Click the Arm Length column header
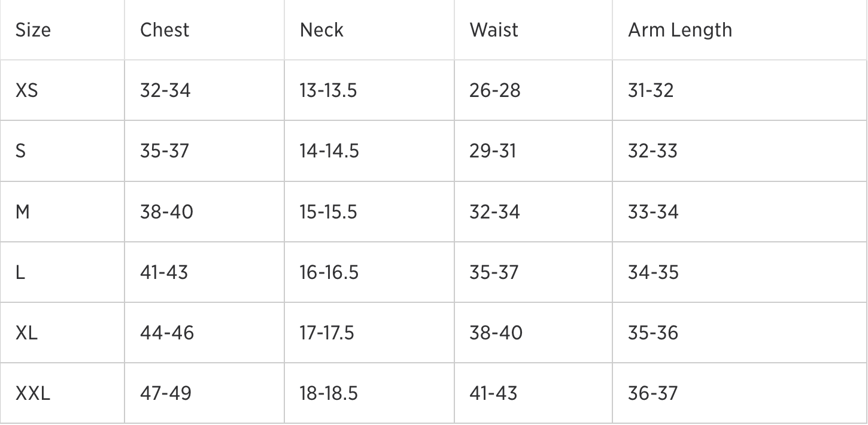The image size is (868, 425). tap(679, 30)
